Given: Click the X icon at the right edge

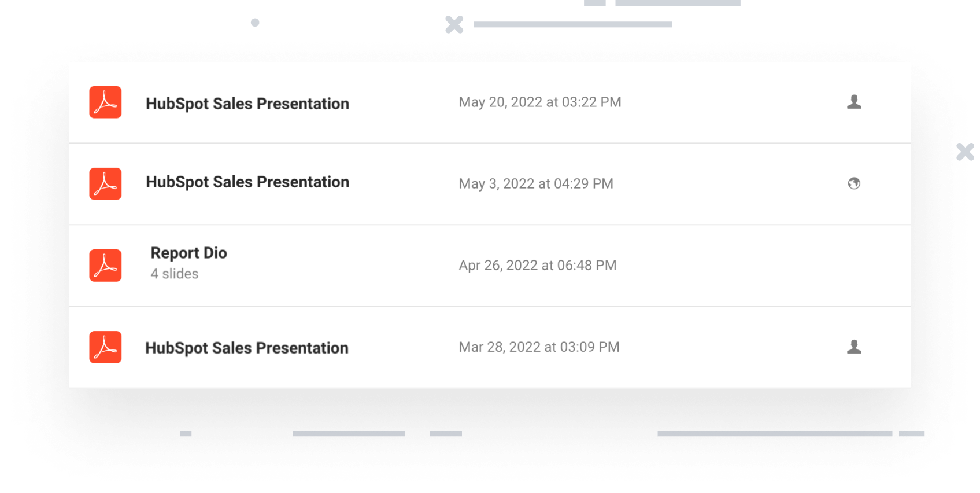Looking at the screenshot, I should click(965, 152).
